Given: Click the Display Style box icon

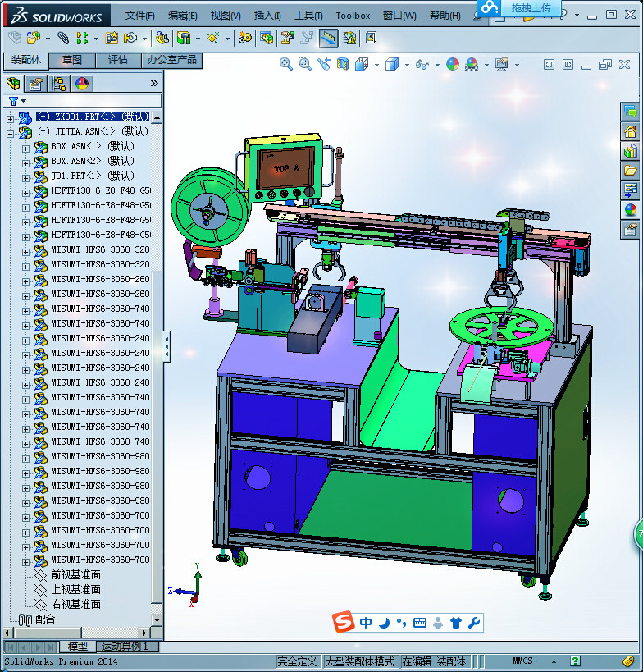Looking at the screenshot, I should pos(392,65).
